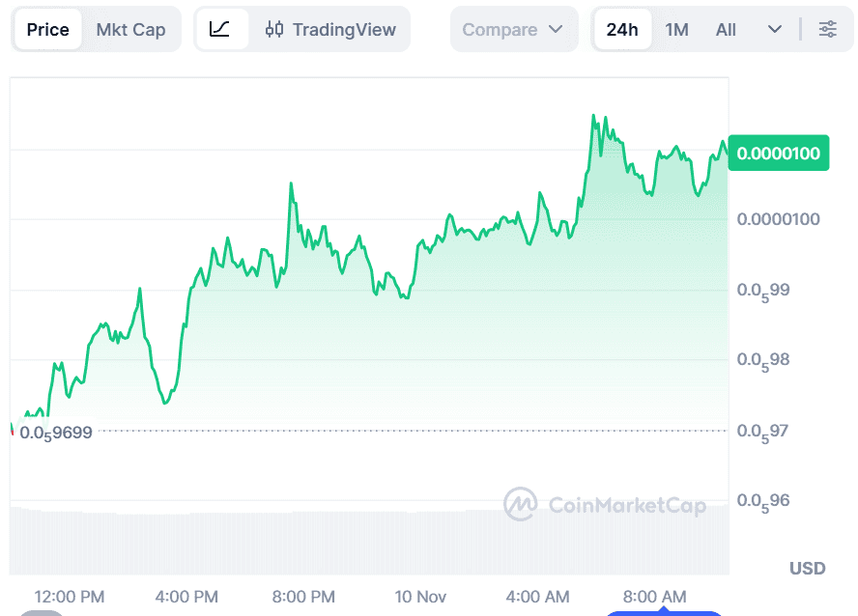The height and width of the screenshot is (616, 858).
Task: Select the 1M time frame
Action: (676, 29)
